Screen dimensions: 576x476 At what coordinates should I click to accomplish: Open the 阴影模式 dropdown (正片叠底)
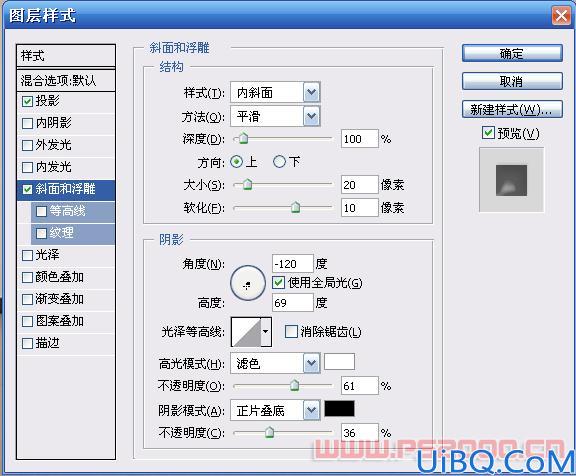coord(275,410)
